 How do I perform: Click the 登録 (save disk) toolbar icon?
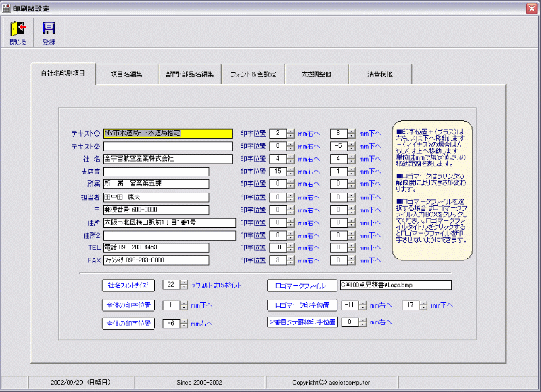[49, 33]
